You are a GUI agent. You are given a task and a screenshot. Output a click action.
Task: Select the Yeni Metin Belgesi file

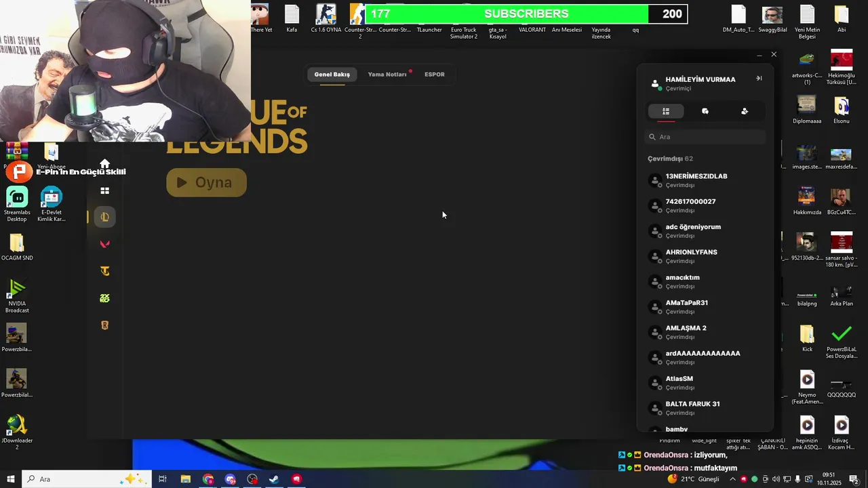point(807,21)
